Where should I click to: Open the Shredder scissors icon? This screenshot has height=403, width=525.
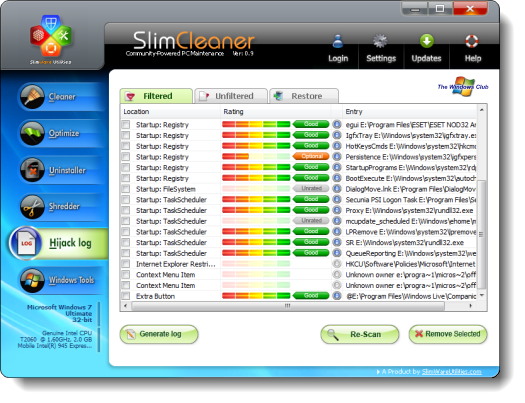[x=32, y=207]
